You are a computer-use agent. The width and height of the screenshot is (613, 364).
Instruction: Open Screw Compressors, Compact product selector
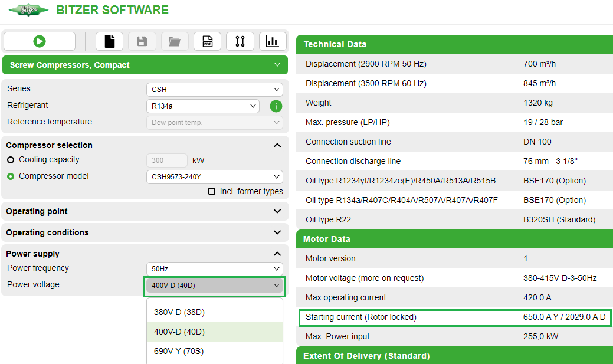pos(145,65)
